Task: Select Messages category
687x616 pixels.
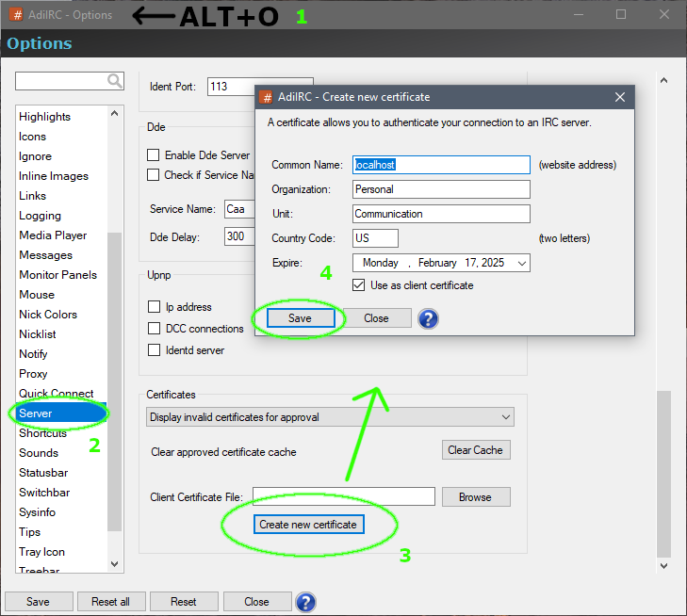Action: (x=45, y=255)
